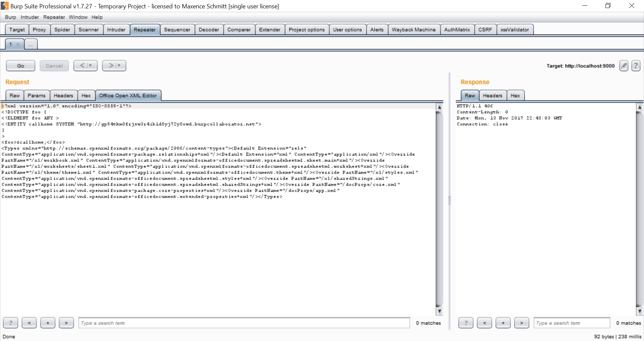Go forward to next request in history
The height and width of the screenshot is (341, 644).
click(114, 66)
